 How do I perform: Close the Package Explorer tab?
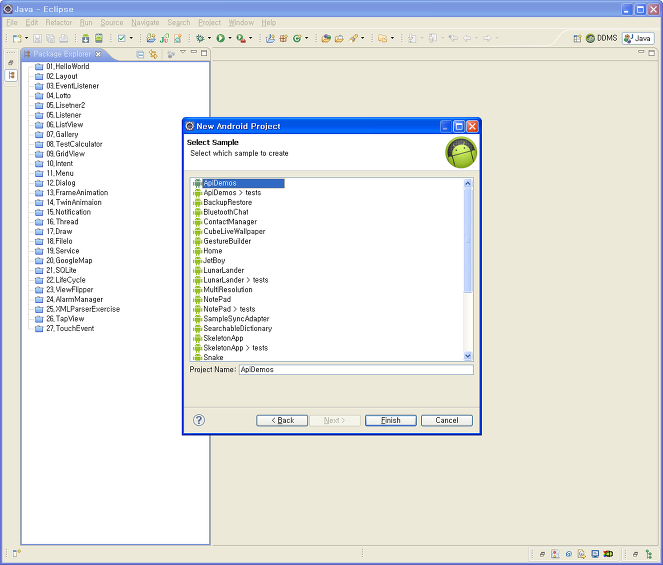coord(98,54)
